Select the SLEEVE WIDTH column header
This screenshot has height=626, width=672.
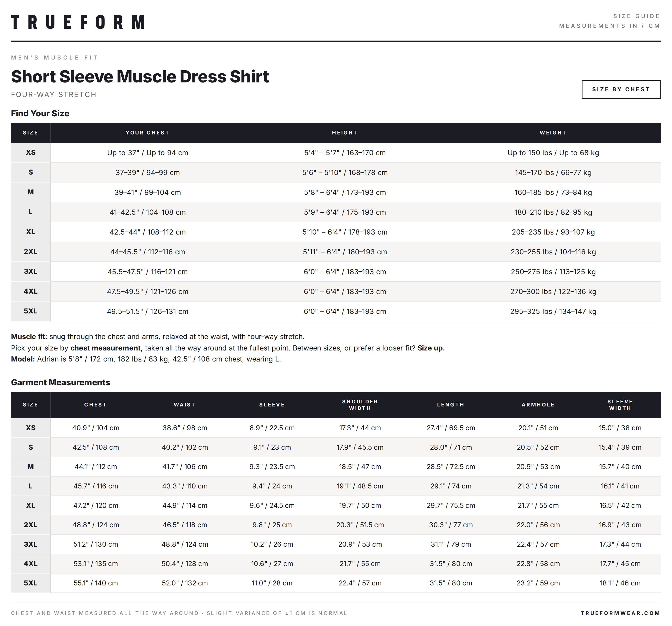tap(620, 405)
